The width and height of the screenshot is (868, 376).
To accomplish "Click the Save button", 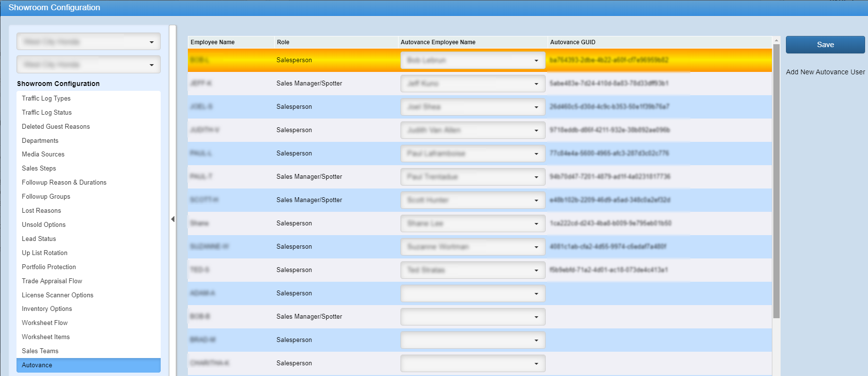I will pyautogui.click(x=825, y=45).
